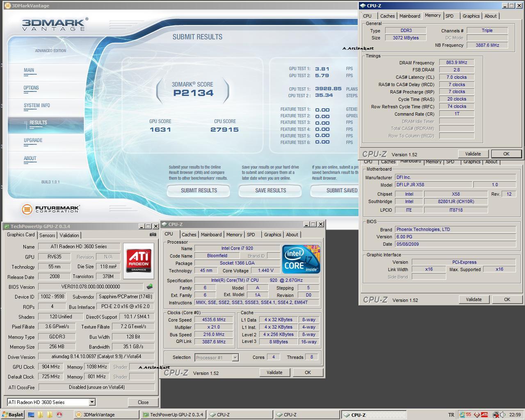
Task: Open GPU selection dropdown in GPU-Z
Action: 92,402
